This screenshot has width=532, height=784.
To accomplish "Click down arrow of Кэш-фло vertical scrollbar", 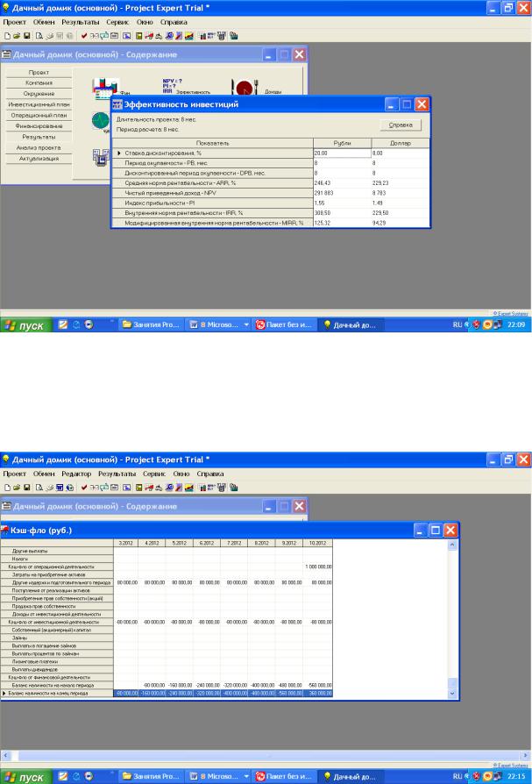I will tap(452, 694).
